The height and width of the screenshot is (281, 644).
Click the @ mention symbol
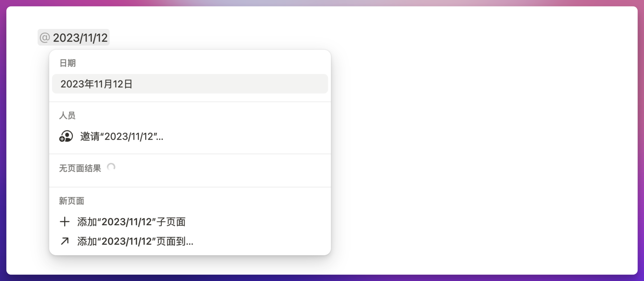(45, 38)
